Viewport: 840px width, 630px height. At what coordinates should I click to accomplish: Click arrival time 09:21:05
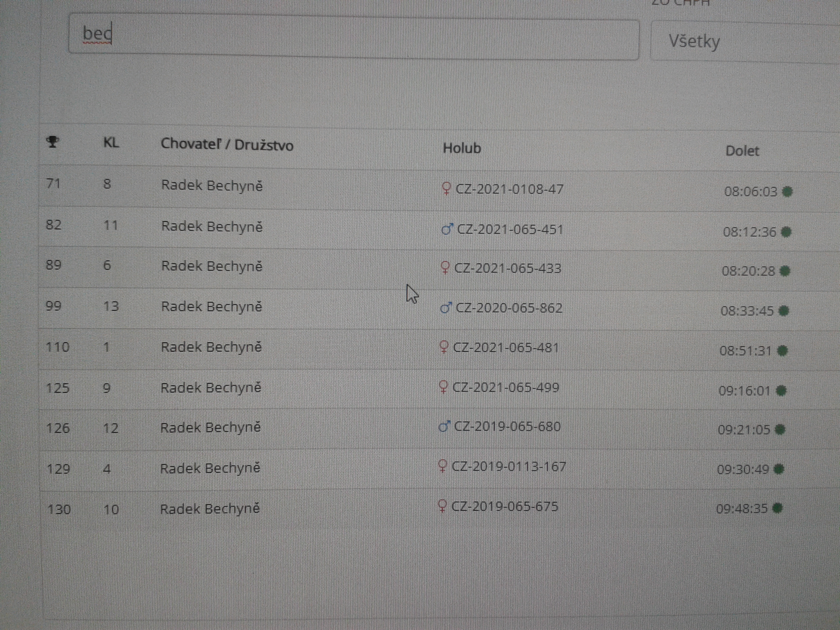tap(744, 430)
